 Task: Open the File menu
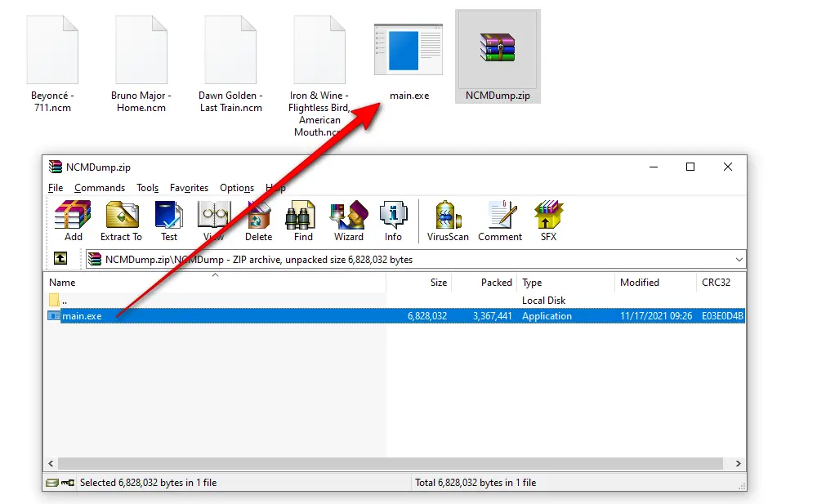click(x=56, y=188)
